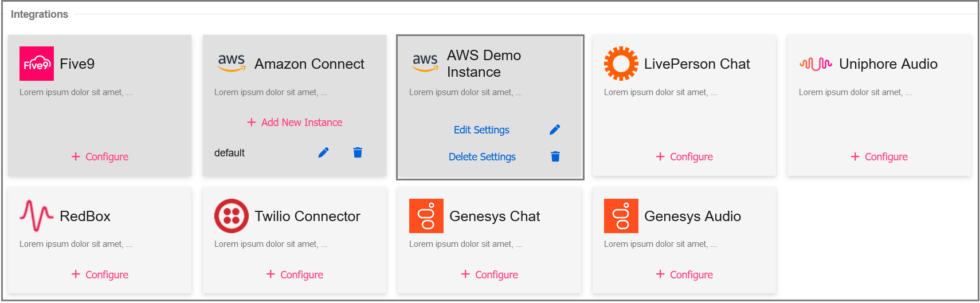This screenshot has height=303, width=980.
Task: Configure the Five9 integration
Action: [x=100, y=156]
